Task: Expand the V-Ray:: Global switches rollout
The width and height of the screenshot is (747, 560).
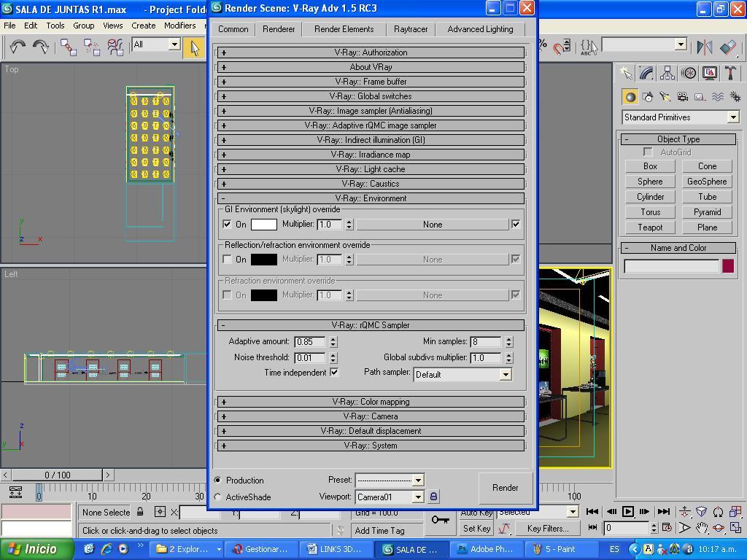Action: coord(371,96)
